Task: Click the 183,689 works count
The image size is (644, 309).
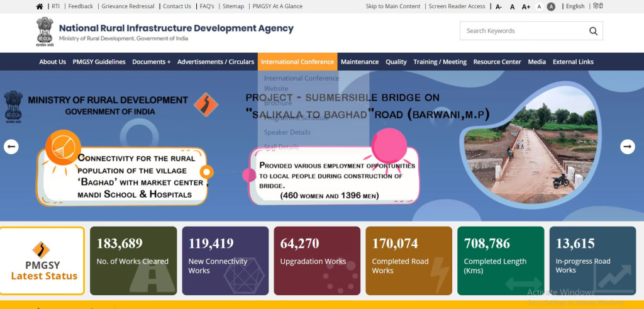Action: coord(119,244)
